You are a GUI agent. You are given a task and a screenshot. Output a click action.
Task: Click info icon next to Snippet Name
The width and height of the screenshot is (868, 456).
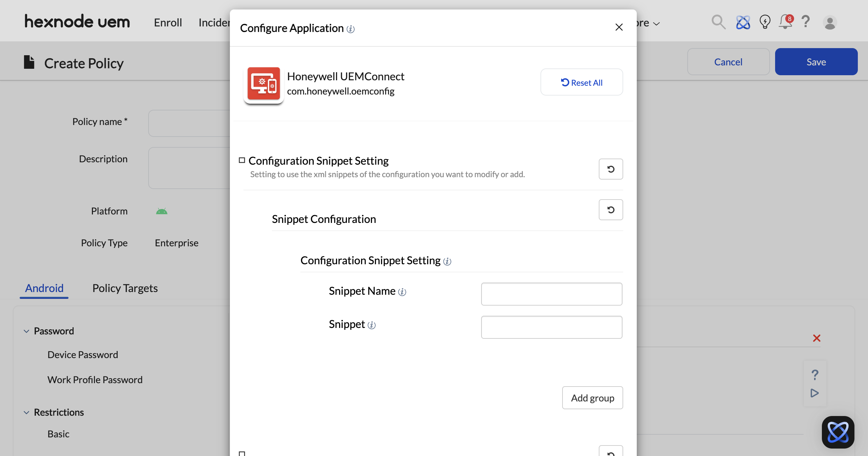402,292
